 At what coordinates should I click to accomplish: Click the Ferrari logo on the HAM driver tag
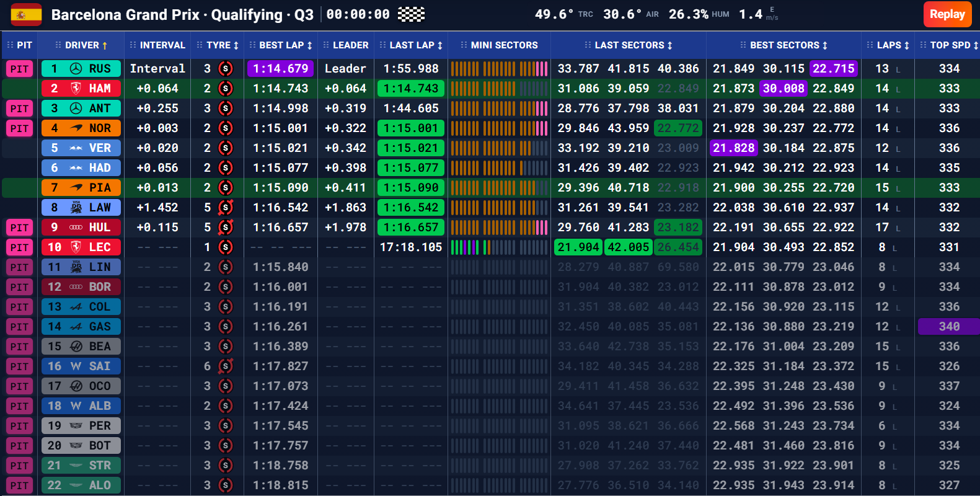tap(76, 89)
